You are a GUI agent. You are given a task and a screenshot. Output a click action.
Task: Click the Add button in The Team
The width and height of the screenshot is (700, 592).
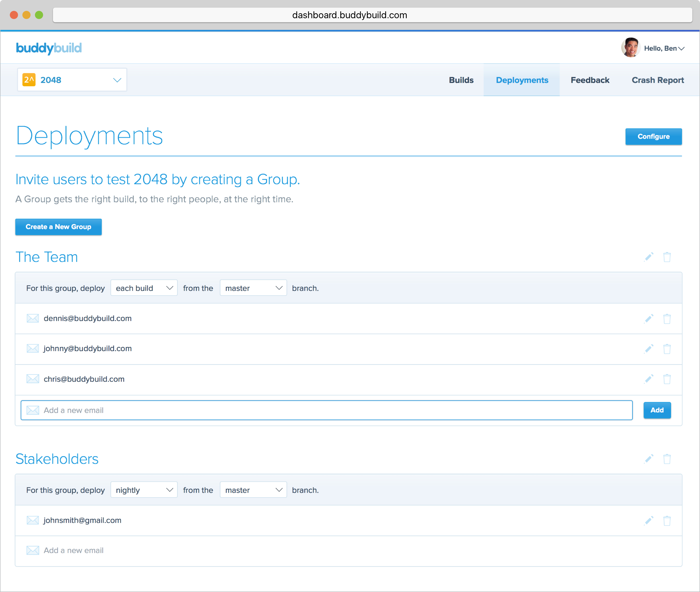657,410
